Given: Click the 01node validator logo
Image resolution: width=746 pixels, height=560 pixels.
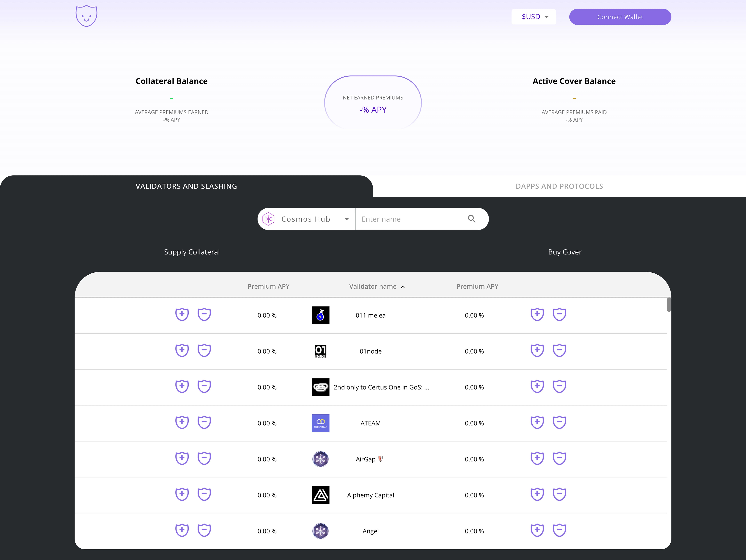Looking at the screenshot, I should pos(320,351).
